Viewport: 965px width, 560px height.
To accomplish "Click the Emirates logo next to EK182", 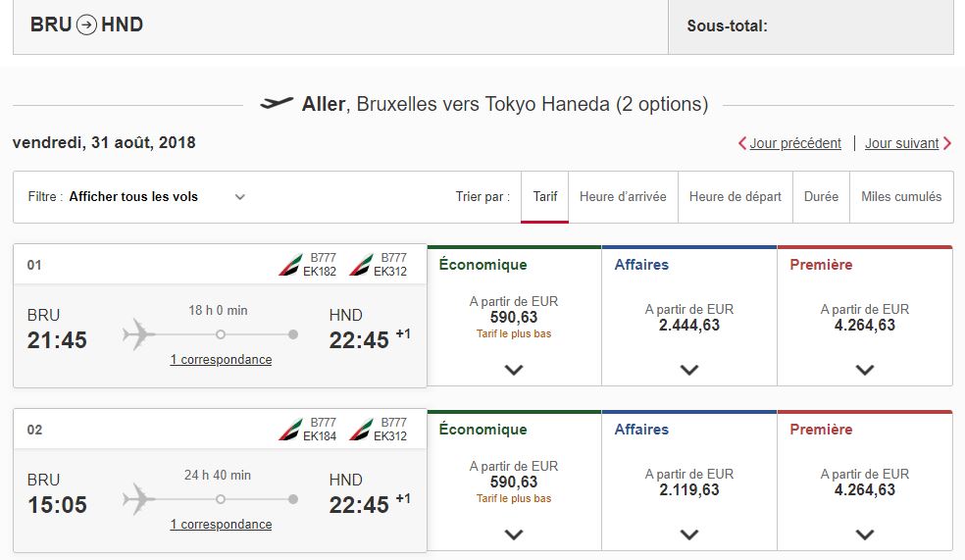I will [290, 265].
